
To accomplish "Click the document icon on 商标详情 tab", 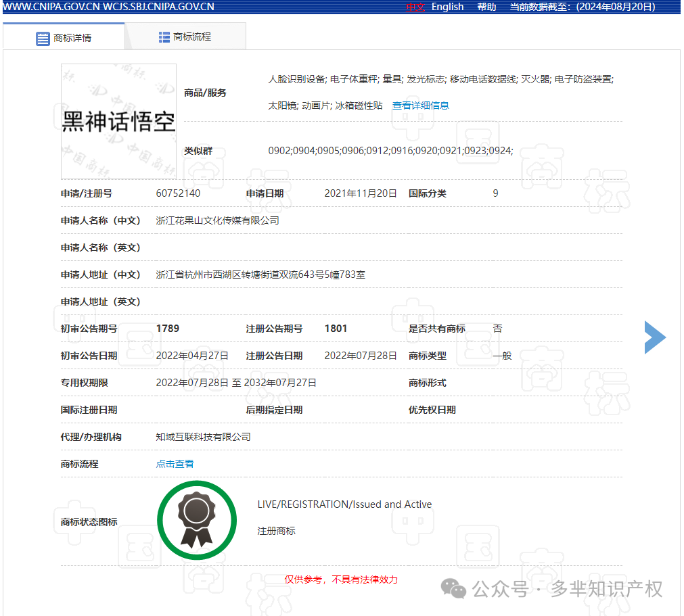I will tap(42, 36).
